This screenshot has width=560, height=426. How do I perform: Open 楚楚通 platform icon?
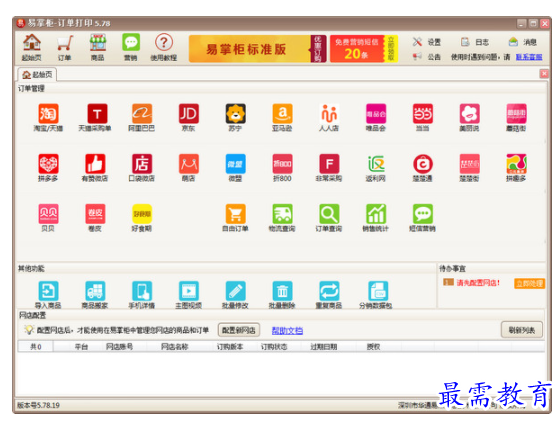coord(422,167)
